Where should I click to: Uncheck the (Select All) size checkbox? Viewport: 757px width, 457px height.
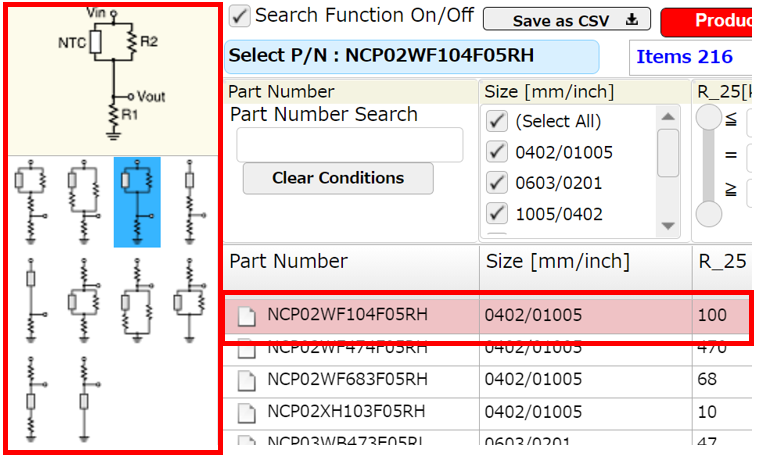pos(496,122)
